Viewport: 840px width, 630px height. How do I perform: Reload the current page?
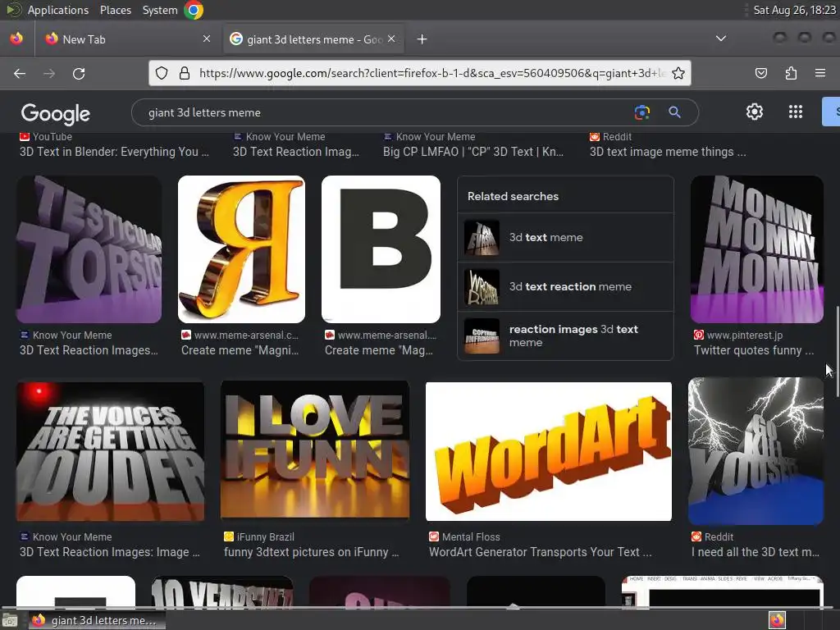pyautogui.click(x=79, y=73)
